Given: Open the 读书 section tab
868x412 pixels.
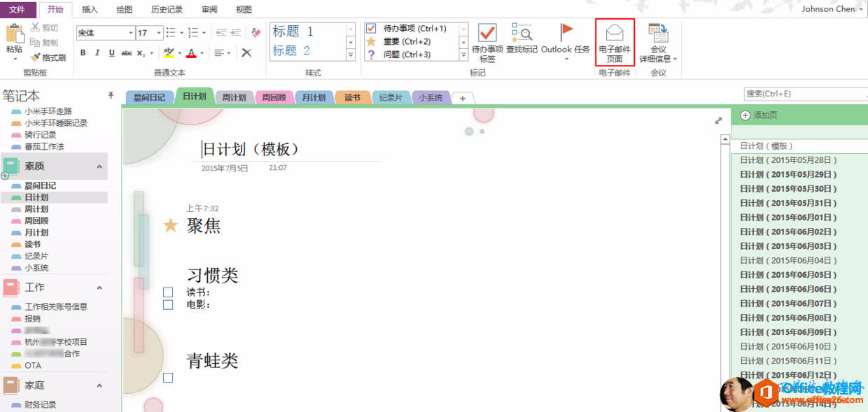Looking at the screenshot, I should click(353, 97).
